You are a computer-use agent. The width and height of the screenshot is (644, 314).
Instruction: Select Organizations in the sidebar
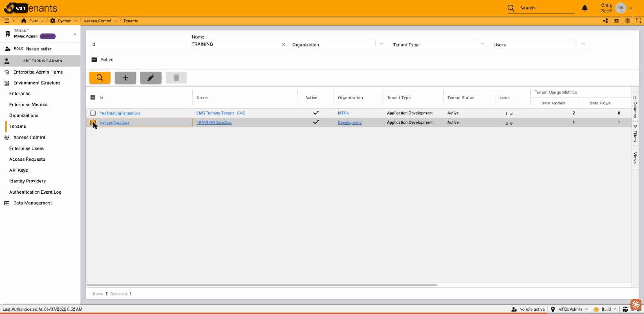click(24, 115)
